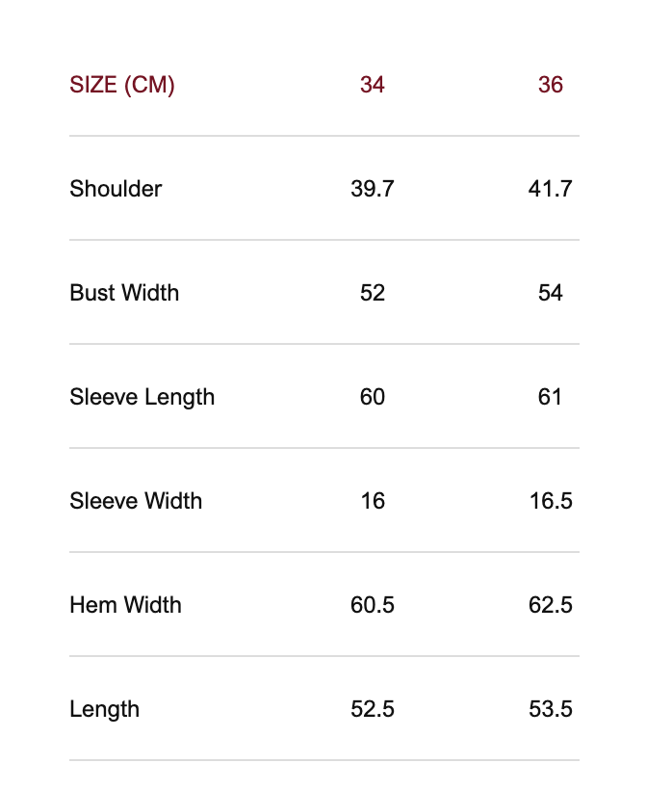This screenshot has height=790, width=672.
Task: Click the Hem Width row label
Action: coord(125,605)
